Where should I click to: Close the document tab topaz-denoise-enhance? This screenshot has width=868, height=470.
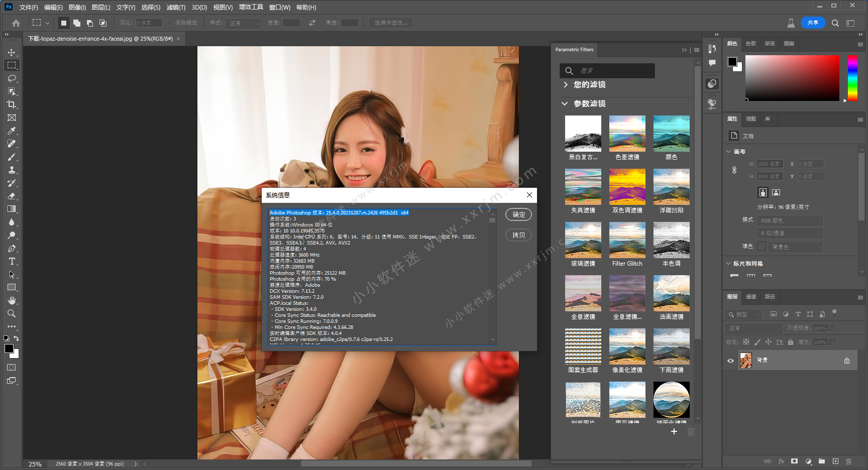pyautogui.click(x=178, y=39)
